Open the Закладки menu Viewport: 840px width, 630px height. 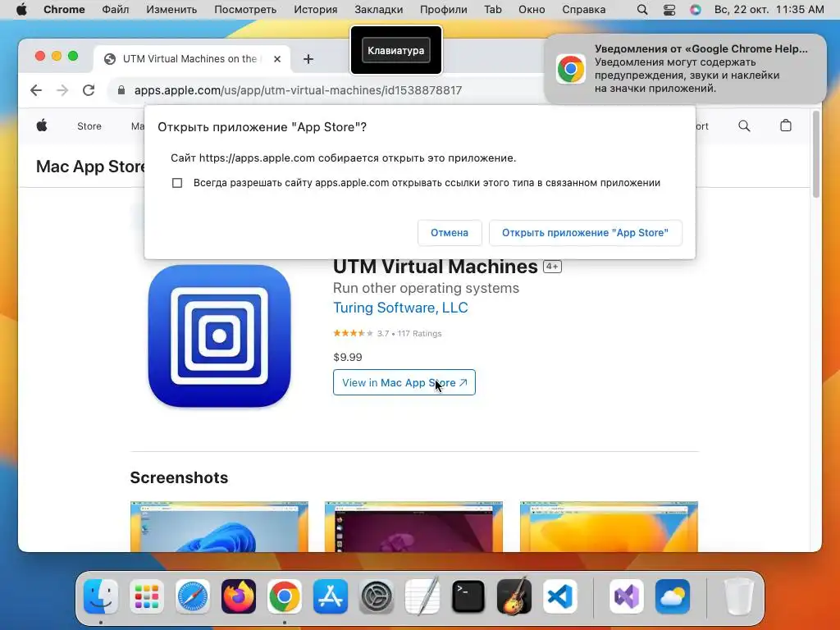pos(379,10)
